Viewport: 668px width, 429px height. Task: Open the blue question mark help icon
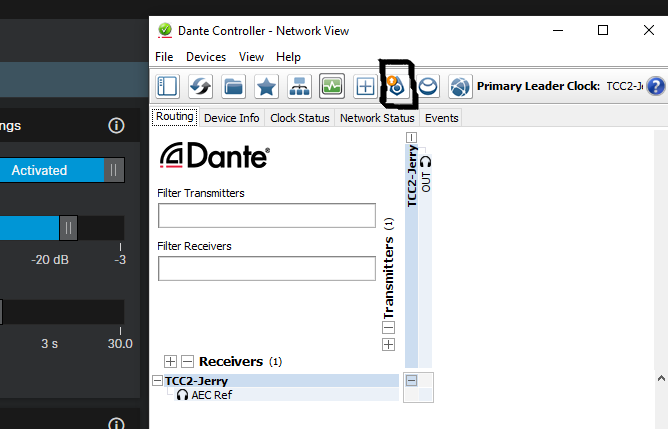(655, 86)
